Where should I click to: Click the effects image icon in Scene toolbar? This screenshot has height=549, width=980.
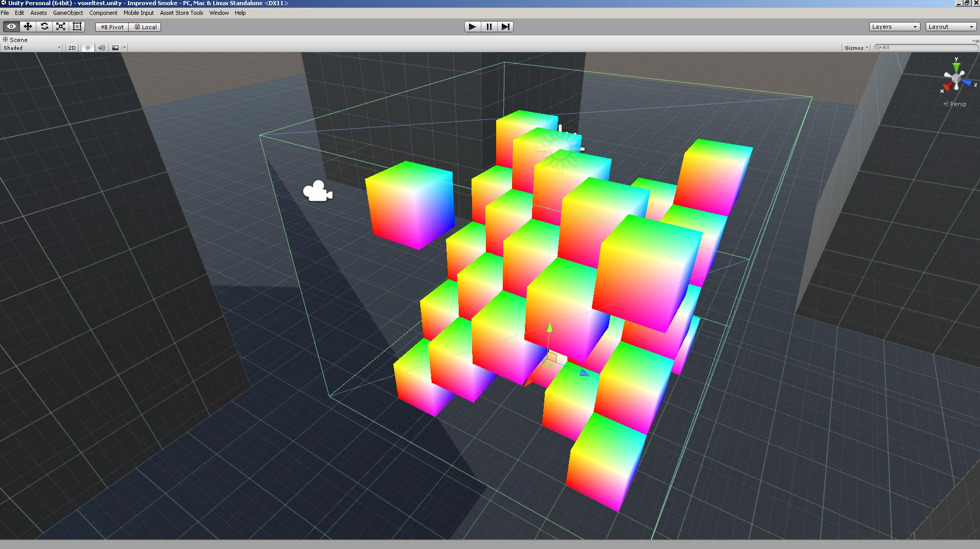(x=116, y=47)
